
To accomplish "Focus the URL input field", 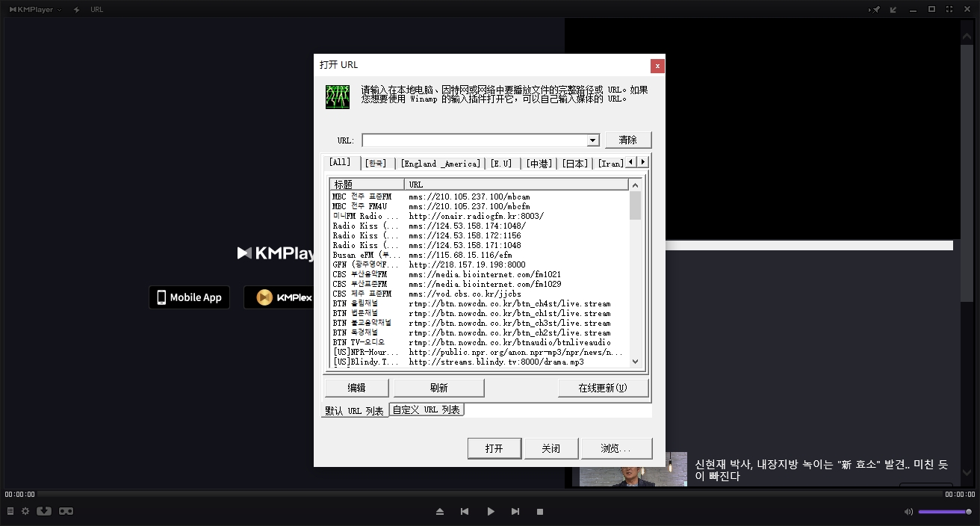I will tap(474, 140).
